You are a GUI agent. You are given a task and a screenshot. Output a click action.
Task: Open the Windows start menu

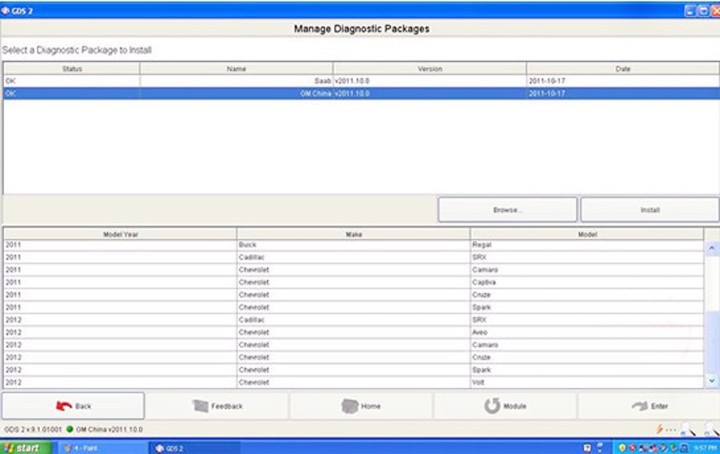point(25,448)
